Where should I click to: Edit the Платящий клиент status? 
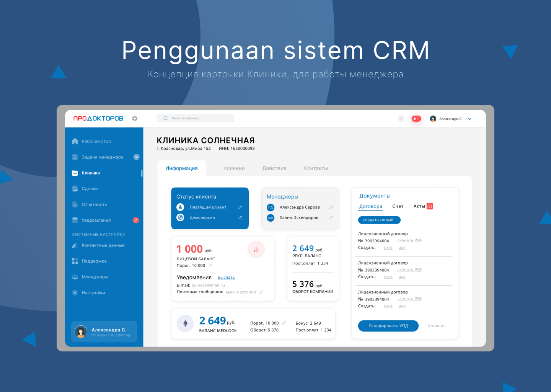pos(240,207)
